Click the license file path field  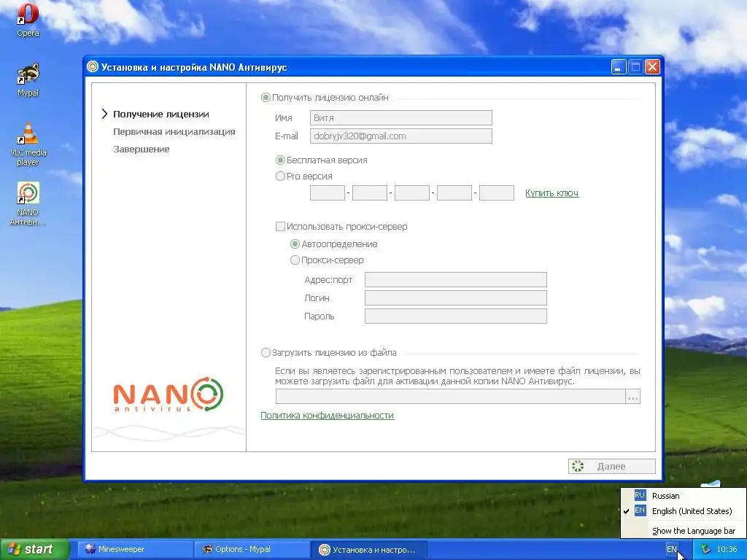[x=450, y=396]
